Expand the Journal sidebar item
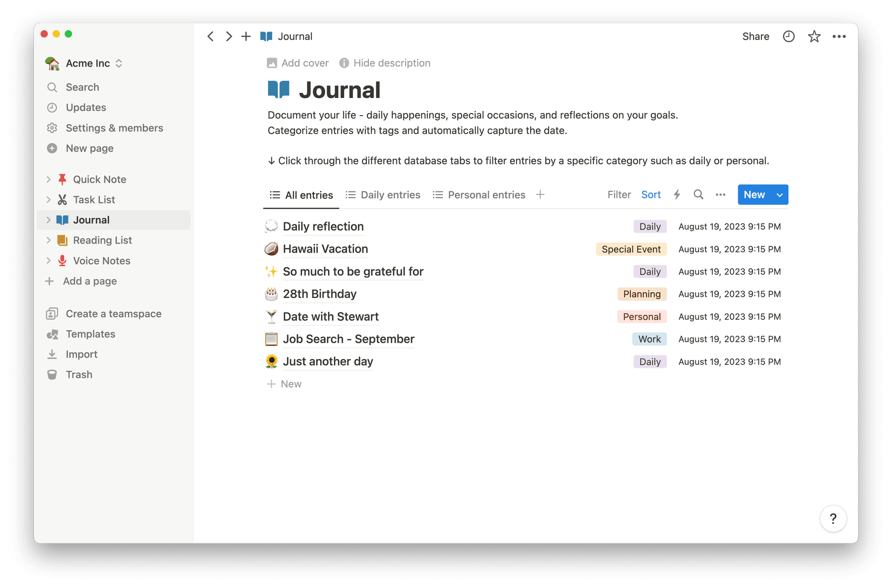The width and height of the screenshot is (892, 588). 50,219
